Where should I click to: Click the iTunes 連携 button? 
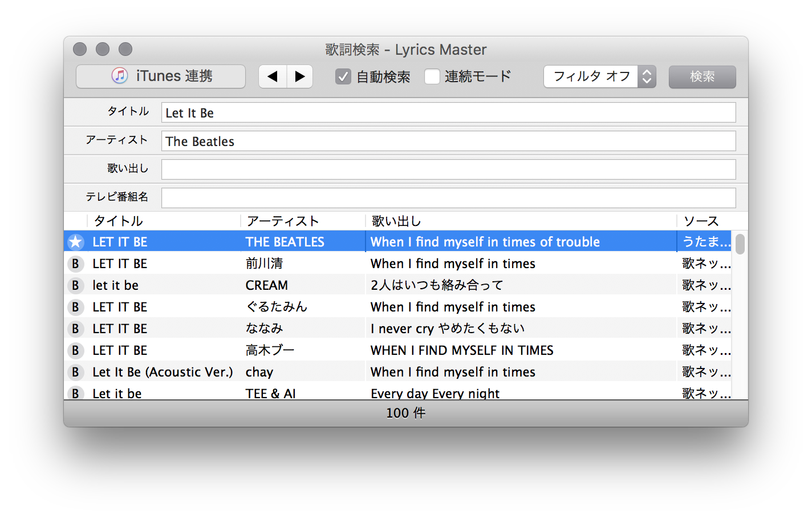click(161, 76)
